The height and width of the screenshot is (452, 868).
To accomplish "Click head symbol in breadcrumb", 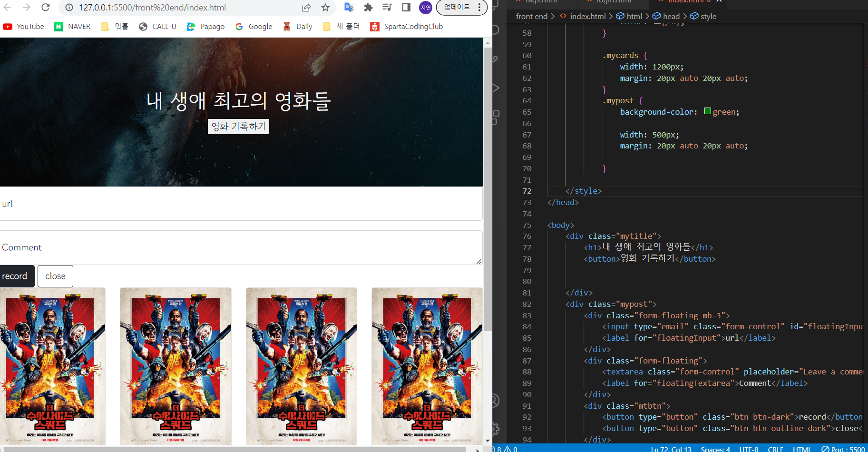I will (671, 16).
